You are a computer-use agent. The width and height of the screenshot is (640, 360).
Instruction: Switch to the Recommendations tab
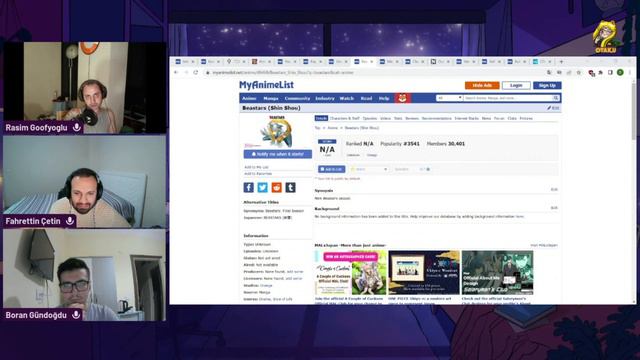click(x=437, y=118)
